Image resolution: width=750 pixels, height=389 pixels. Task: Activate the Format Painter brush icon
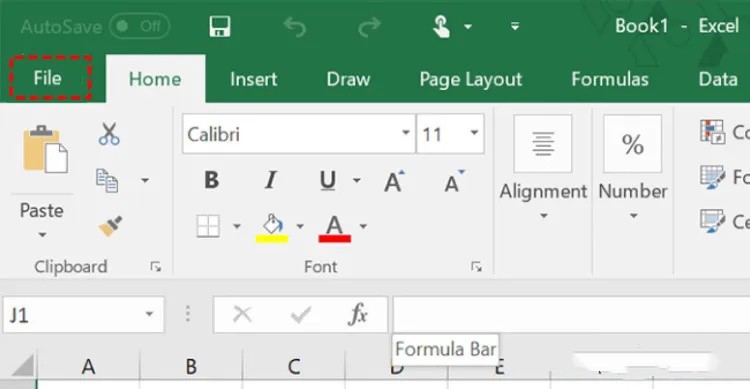(x=110, y=226)
